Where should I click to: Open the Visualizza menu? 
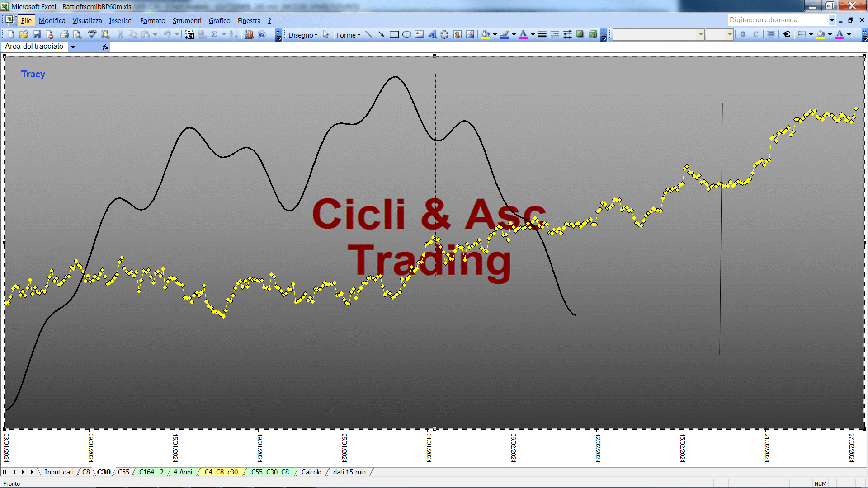[87, 20]
